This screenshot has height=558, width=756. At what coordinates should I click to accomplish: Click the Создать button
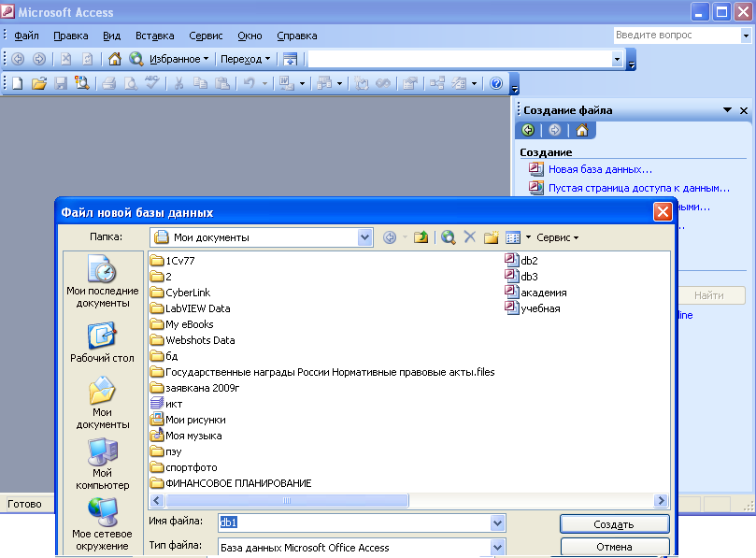614,524
